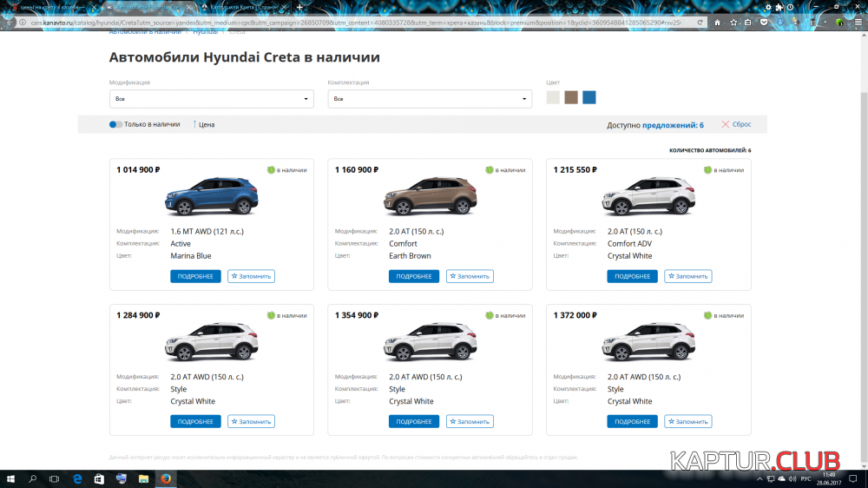
Task: Open Task View on the taskbar
Action: (x=54, y=478)
